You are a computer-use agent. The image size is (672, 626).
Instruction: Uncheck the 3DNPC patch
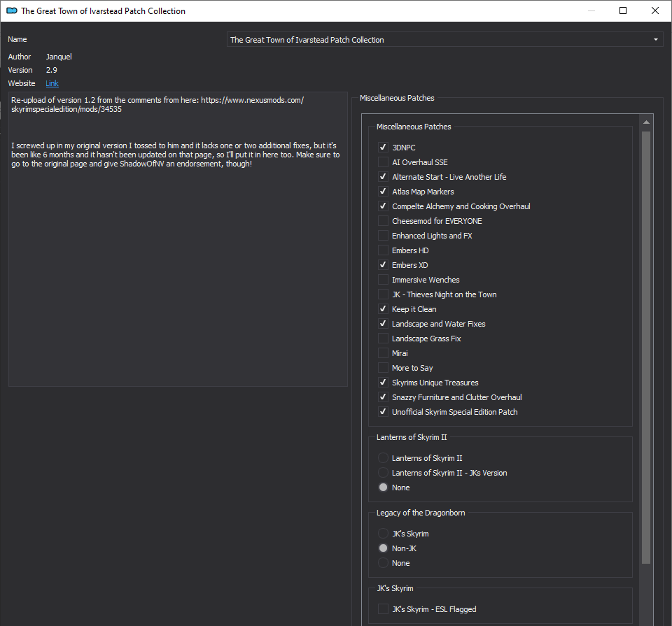[383, 148]
